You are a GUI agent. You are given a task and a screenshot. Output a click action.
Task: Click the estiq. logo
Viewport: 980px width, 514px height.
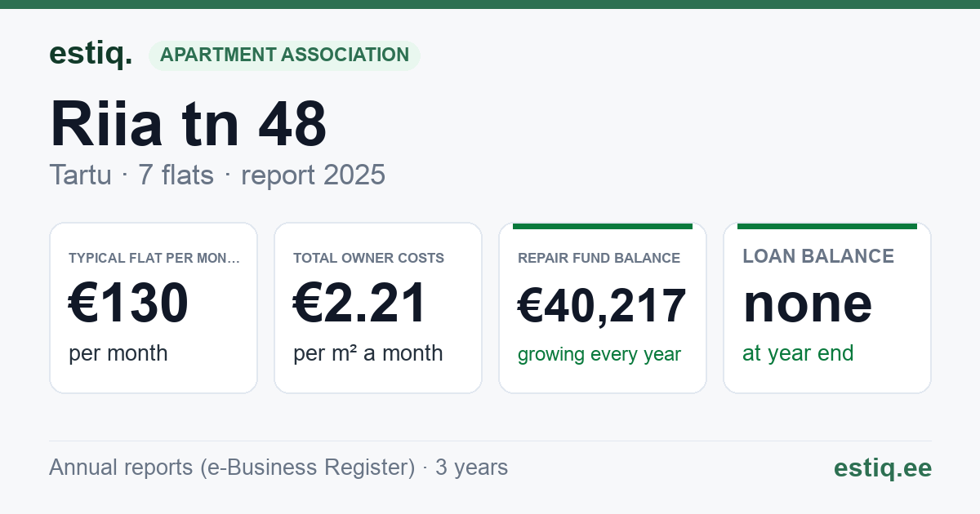click(91, 55)
